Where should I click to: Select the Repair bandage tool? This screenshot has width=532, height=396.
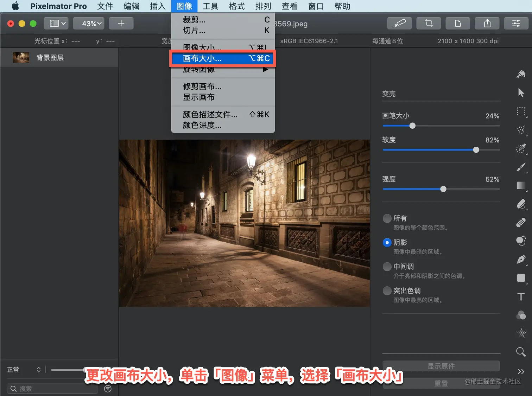click(521, 223)
